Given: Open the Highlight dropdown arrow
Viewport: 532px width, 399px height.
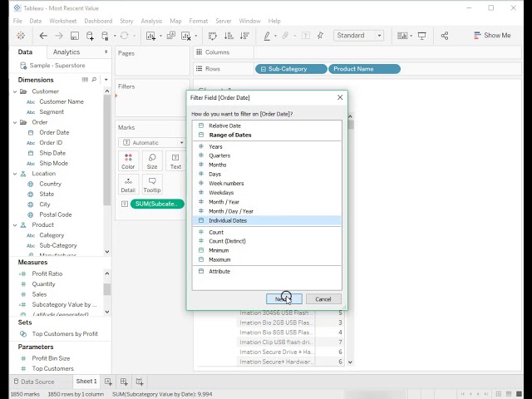Looking at the screenshot, I should click(275, 36).
